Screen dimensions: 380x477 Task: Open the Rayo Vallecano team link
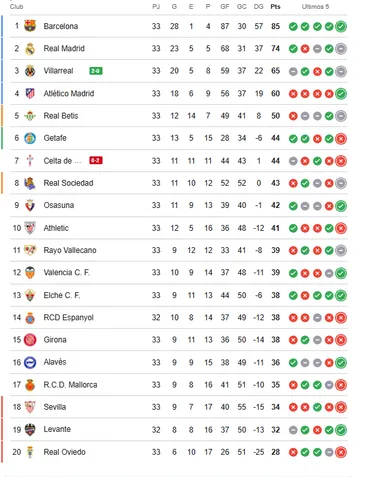70,250
